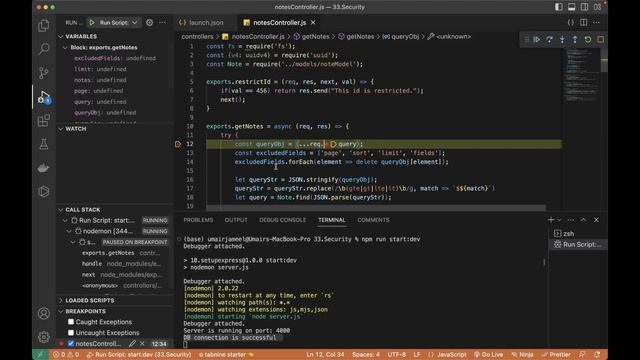Screen dimensions: 640x360
Task: Remove the notesController breakpoint
Action: (x=142, y=344)
